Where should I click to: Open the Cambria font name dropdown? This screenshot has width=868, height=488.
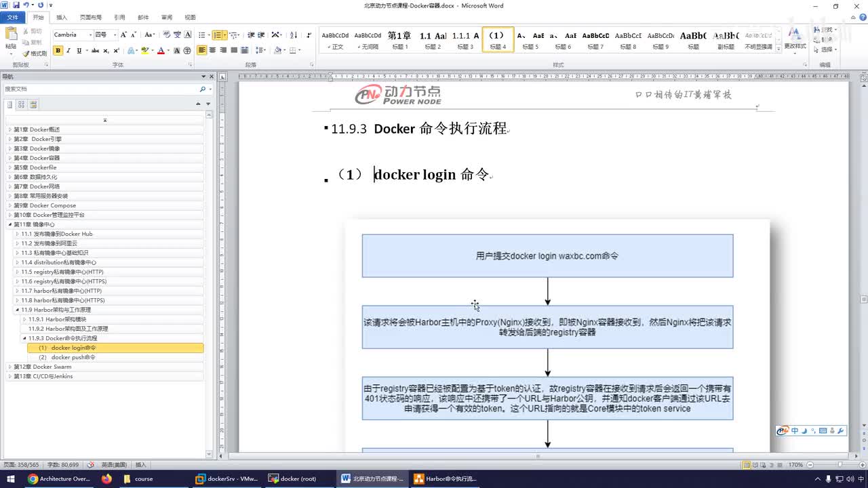coord(90,35)
